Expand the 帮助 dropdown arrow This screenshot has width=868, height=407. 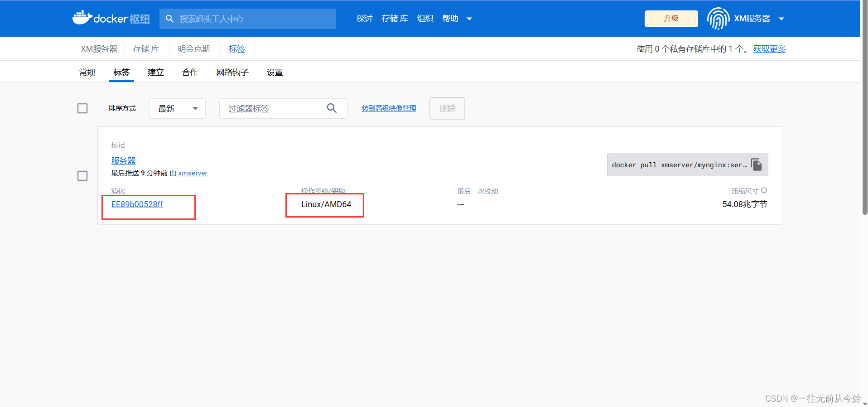469,19
